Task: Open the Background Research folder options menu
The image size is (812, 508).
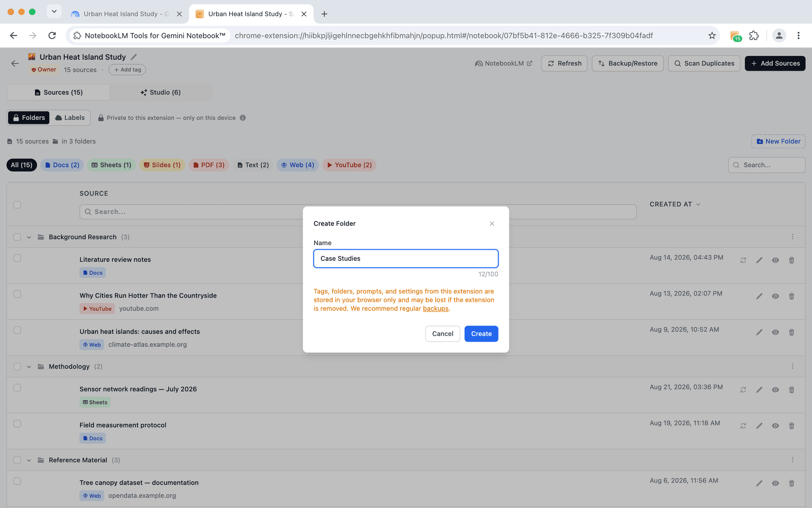Action: pyautogui.click(x=793, y=237)
